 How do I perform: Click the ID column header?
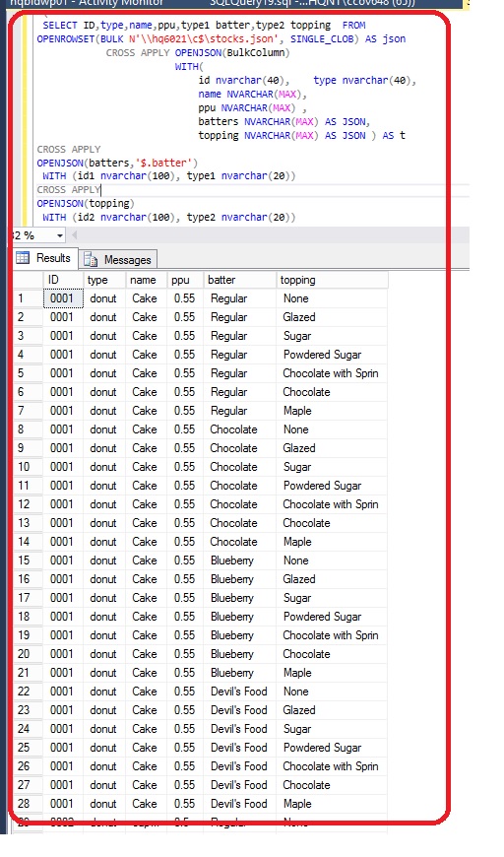(63, 280)
